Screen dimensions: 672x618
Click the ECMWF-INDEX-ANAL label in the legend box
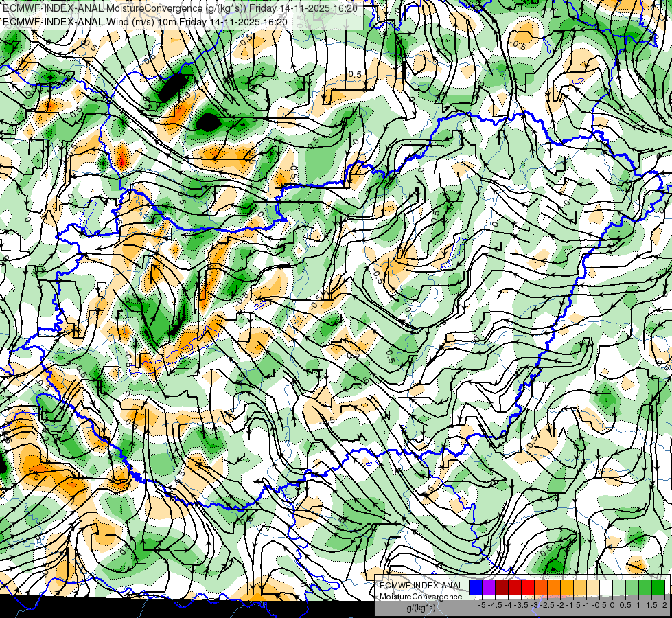[421, 586]
